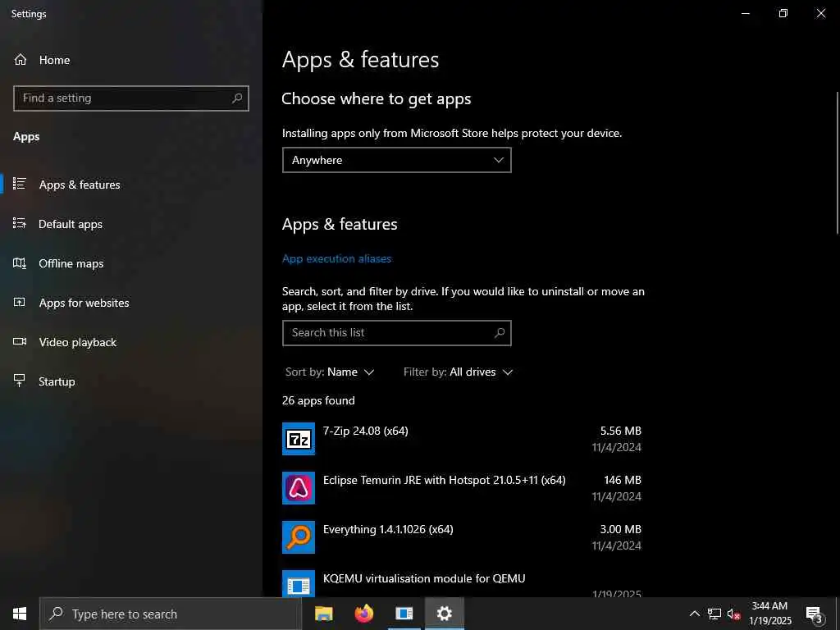
Task: Select Apps & features in sidebar
Action: coord(131,185)
